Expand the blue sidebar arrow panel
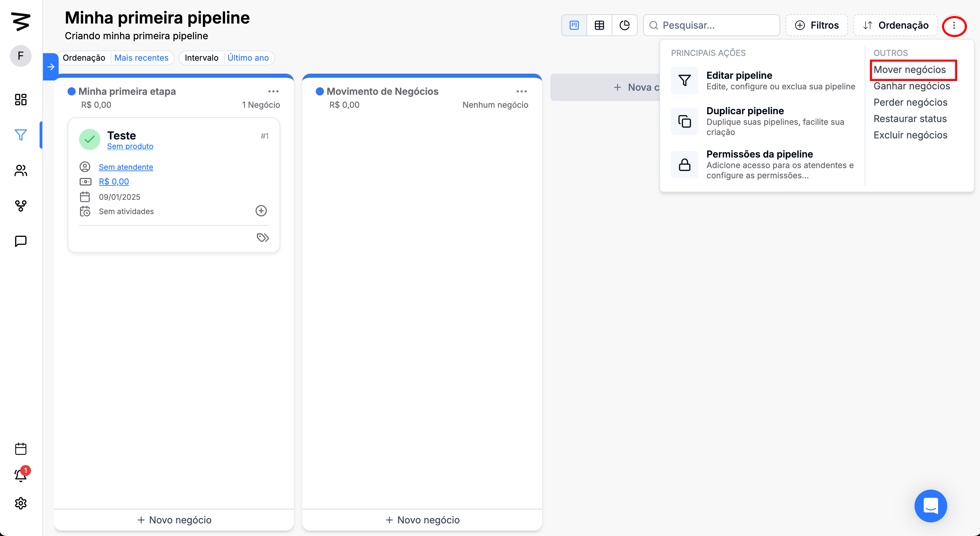Viewport: 980px width, 536px height. (x=50, y=67)
